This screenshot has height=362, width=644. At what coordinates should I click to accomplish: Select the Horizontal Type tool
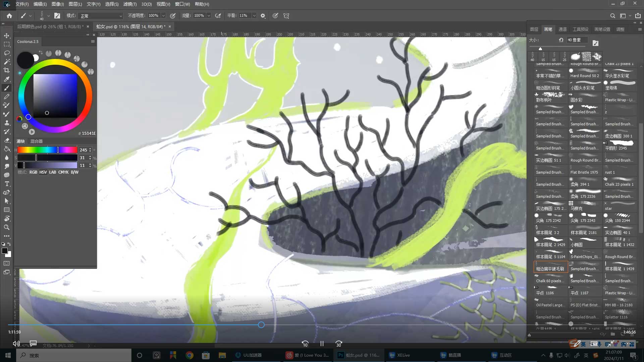pyautogui.click(x=7, y=184)
